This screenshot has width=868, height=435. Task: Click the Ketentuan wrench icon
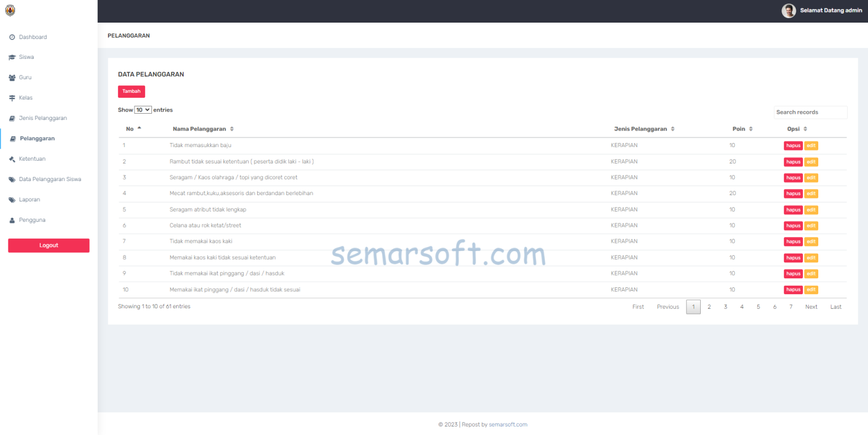pyautogui.click(x=12, y=158)
